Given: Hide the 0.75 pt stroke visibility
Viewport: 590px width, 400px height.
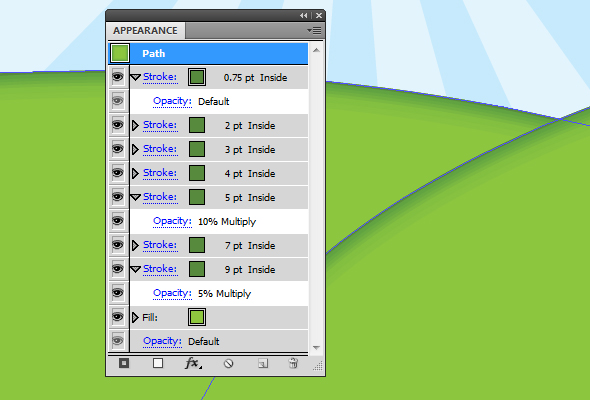Looking at the screenshot, I should [118, 77].
